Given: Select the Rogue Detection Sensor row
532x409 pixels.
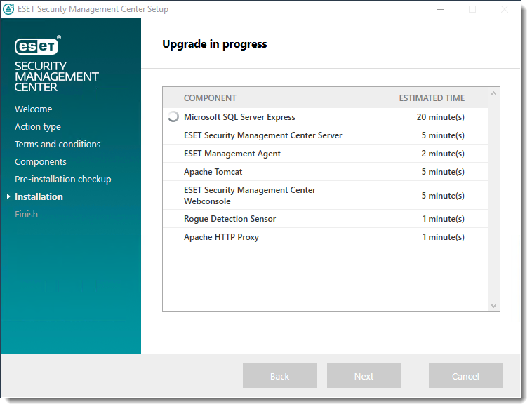Looking at the screenshot, I should coord(326,219).
